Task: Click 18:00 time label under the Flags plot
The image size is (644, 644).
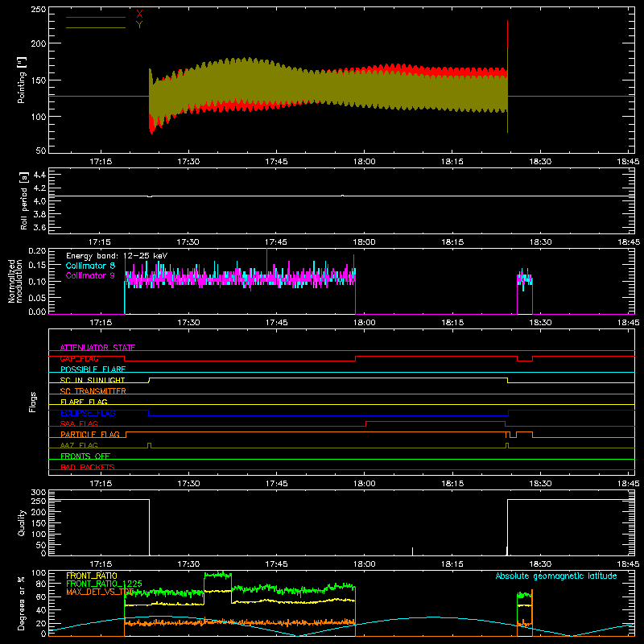Action: click(x=365, y=484)
